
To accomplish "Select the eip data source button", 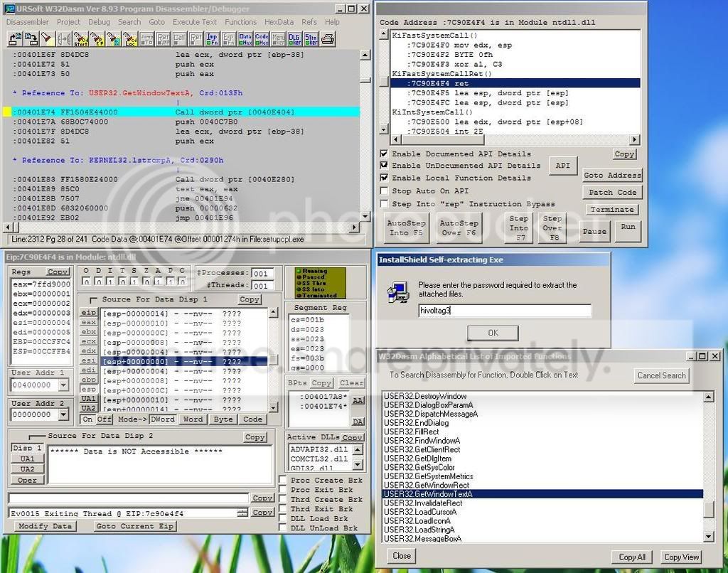I will coord(88,313).
